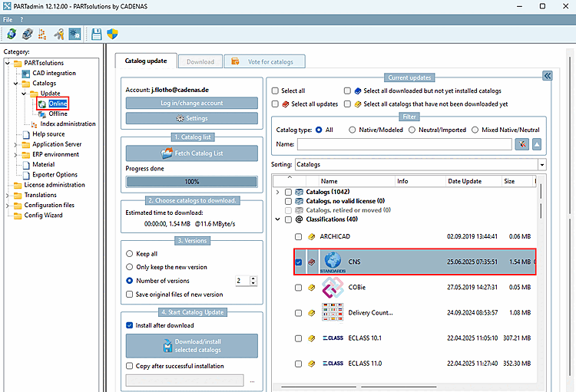The height and width of the screenshot is (392, 576).
Task: Click the CAD integration tree icon
Action: [x=25, y=74]
